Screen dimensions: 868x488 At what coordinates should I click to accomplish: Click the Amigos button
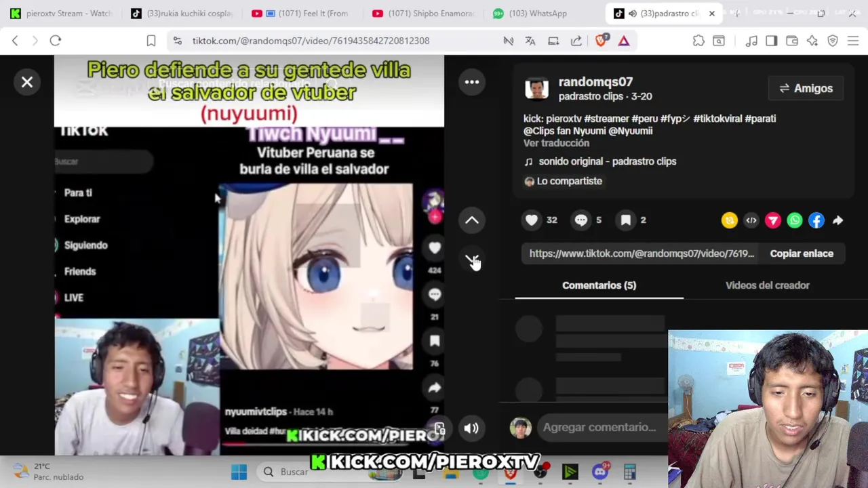click(806, 88)
